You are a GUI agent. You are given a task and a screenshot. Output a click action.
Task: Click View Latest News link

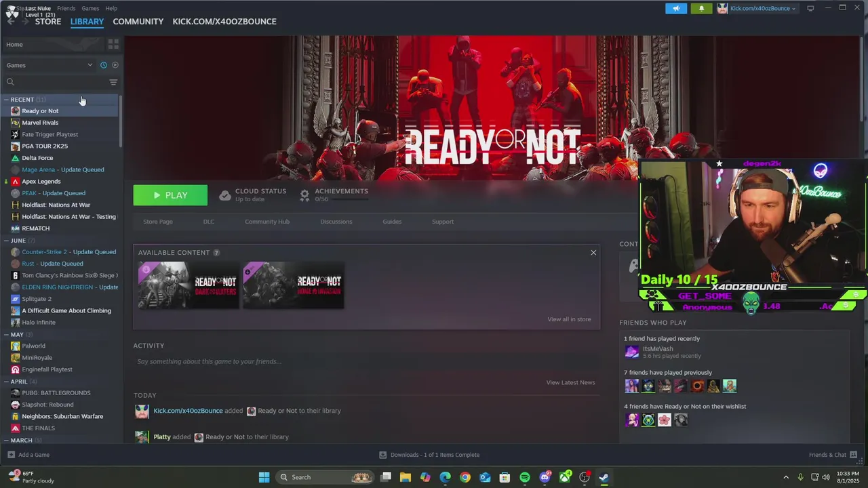pyautogui.click(x=570, y=382)
